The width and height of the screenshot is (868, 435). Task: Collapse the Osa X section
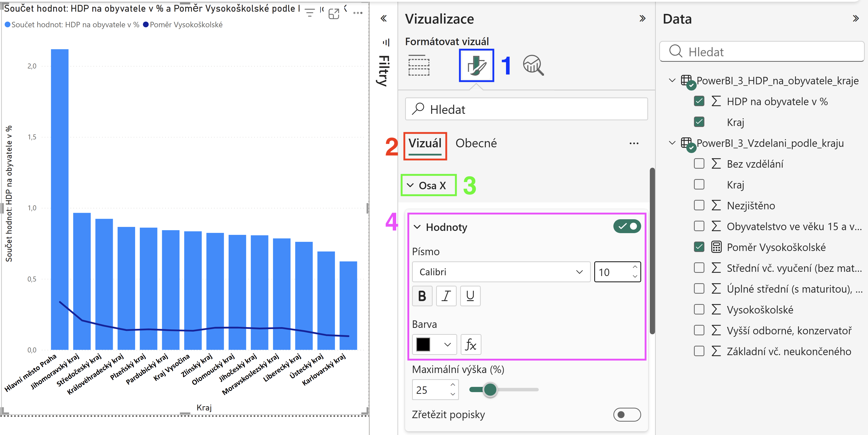pos(410,185)
